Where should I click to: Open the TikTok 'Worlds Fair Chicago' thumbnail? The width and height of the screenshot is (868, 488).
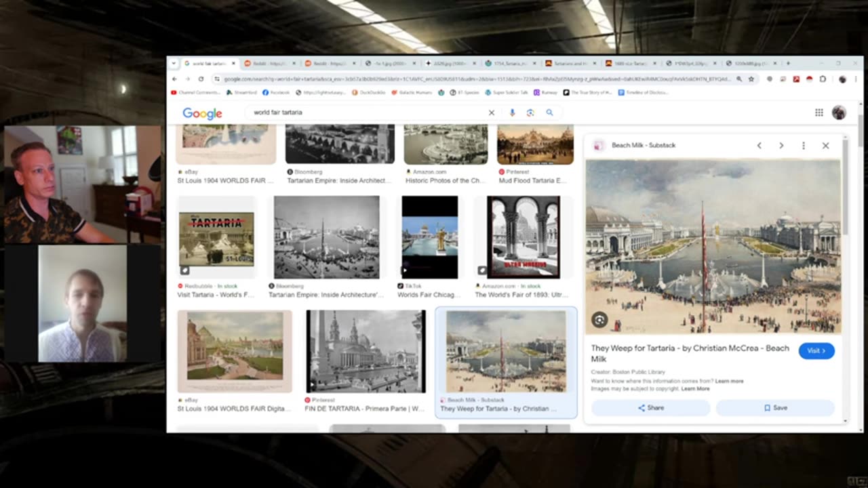click(430, 237)
